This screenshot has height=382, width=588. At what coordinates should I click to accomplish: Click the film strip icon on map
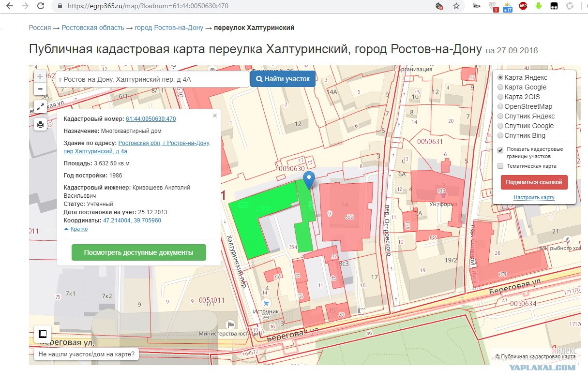tap(43, 334)
